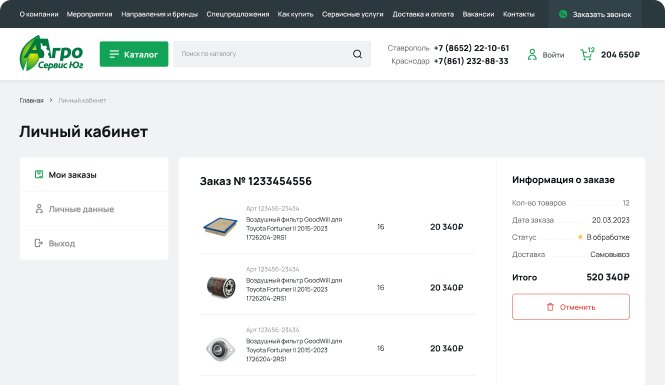Screen dimensions: 665x385
Task: Open Как купить menu item
Action: [x=295, y=14]
